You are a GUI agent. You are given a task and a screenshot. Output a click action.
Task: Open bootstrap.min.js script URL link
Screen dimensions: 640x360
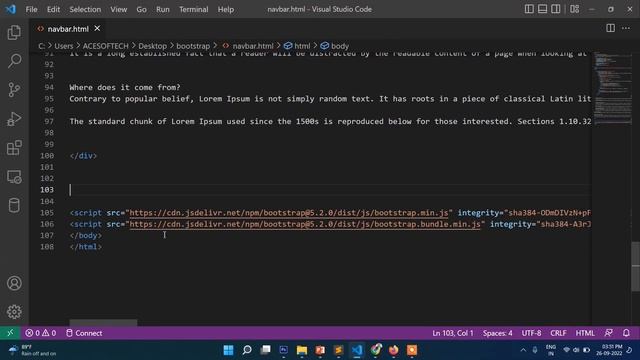(x=289, y=213)
